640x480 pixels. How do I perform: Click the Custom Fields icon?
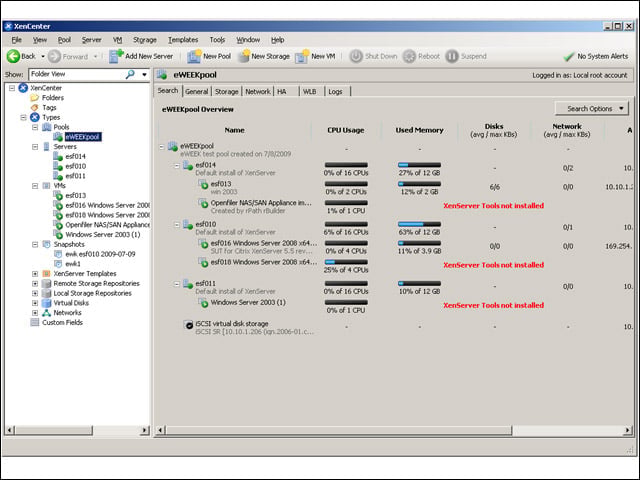coord(35,322)
